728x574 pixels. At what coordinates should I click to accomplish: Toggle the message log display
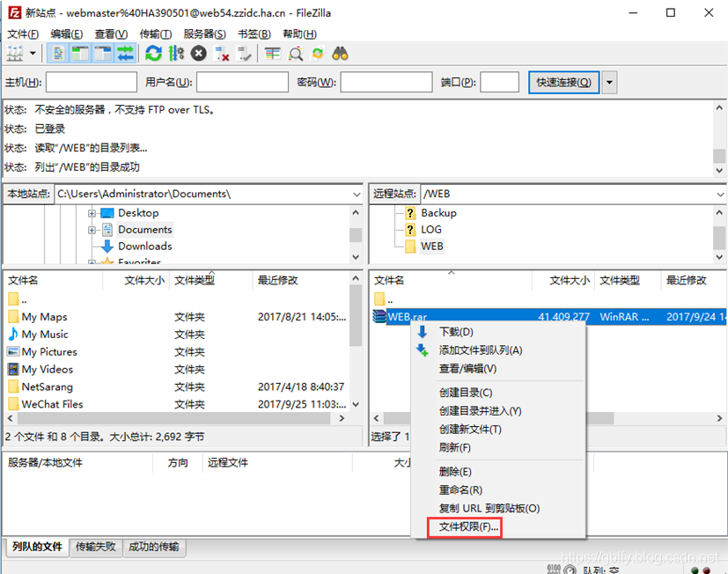point(58,54)
